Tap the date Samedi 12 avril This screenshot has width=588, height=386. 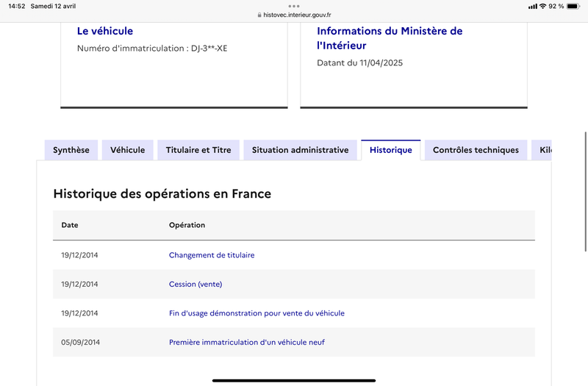click(x=53, y=6)
